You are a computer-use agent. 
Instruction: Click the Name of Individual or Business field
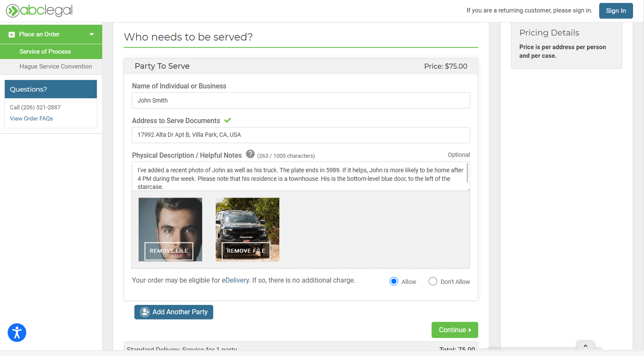point(301,101)
